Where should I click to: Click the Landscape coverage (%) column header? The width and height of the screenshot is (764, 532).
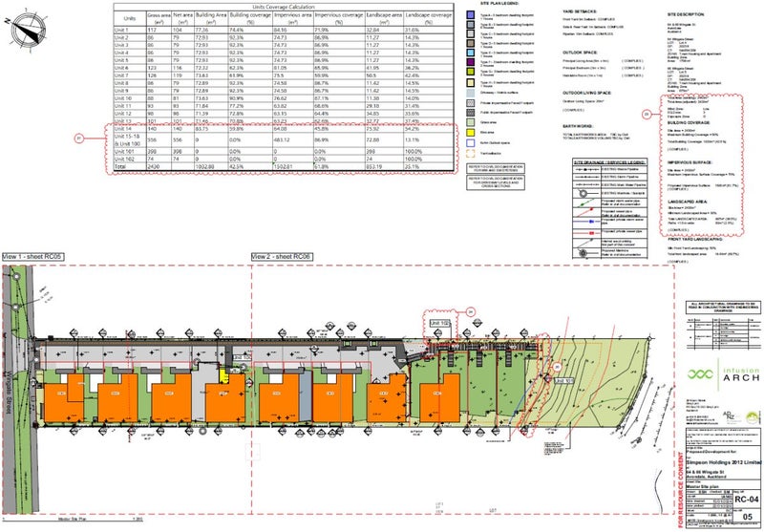pyautogui.click(x=427, y=19)
